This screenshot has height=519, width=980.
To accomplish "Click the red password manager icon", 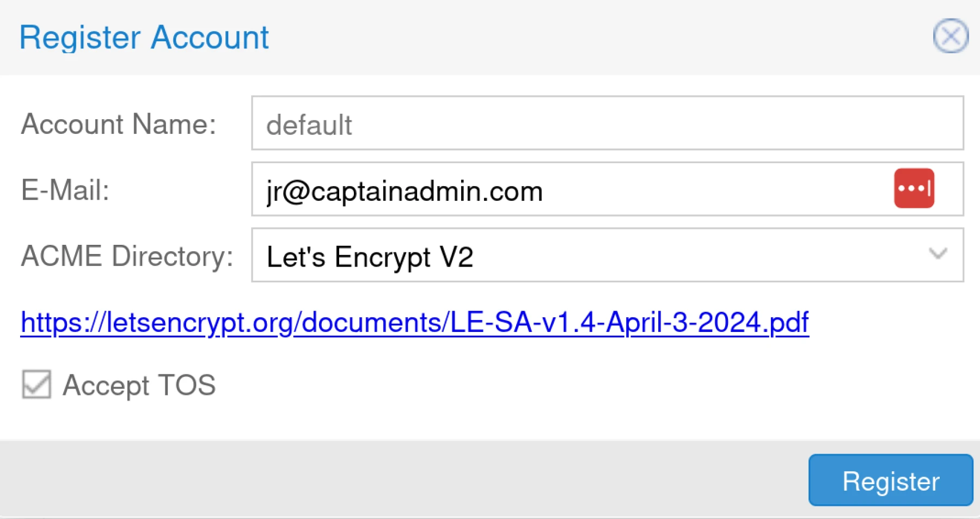I will coord(914,189).
